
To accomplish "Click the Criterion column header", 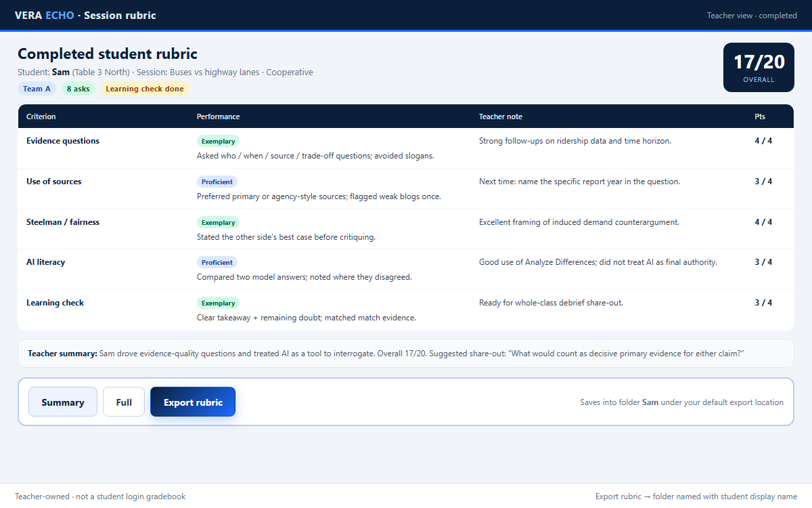I will tap(41, 117).
